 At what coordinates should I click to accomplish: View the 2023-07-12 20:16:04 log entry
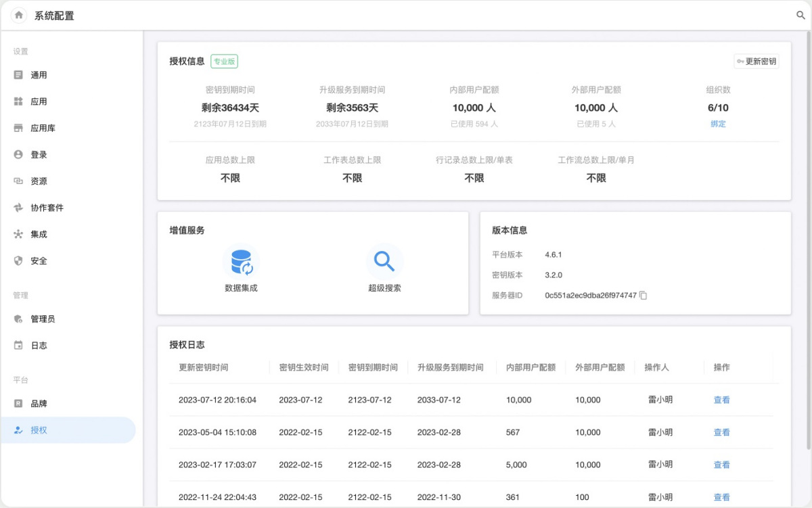click(x=721, y=400)
